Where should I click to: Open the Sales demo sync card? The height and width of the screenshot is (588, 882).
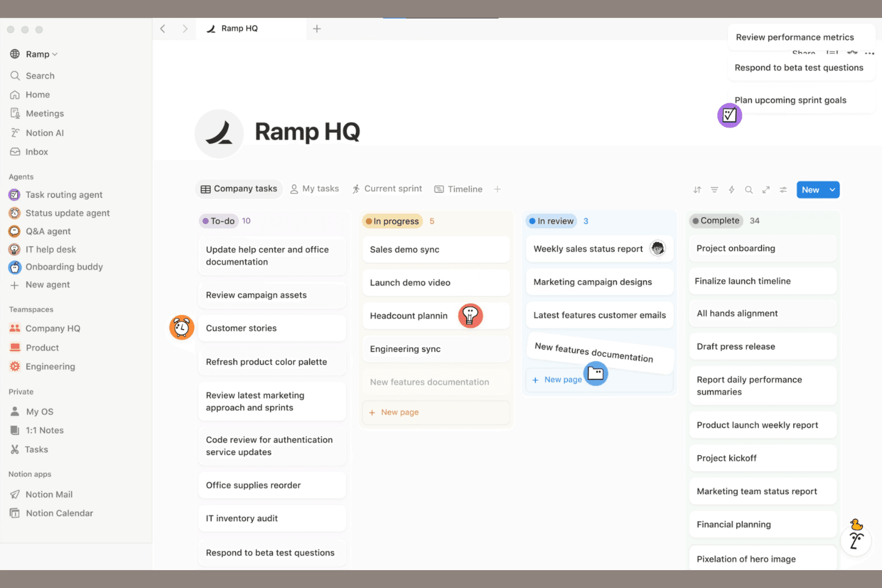[436, 250]
